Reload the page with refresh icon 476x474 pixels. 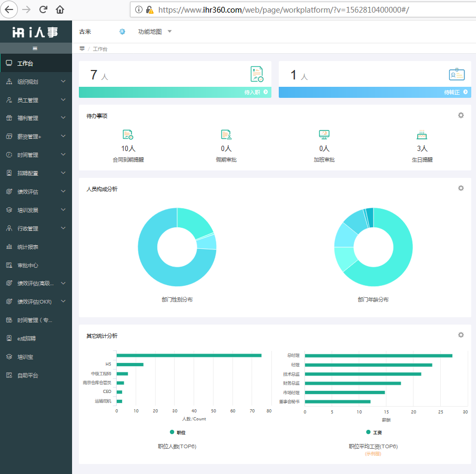coord(43,9)
